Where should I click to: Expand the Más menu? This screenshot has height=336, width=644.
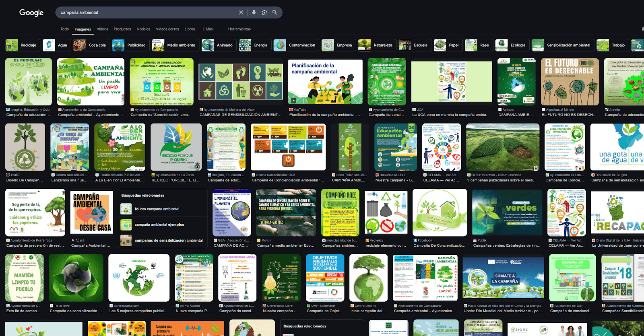pos(208,29)
